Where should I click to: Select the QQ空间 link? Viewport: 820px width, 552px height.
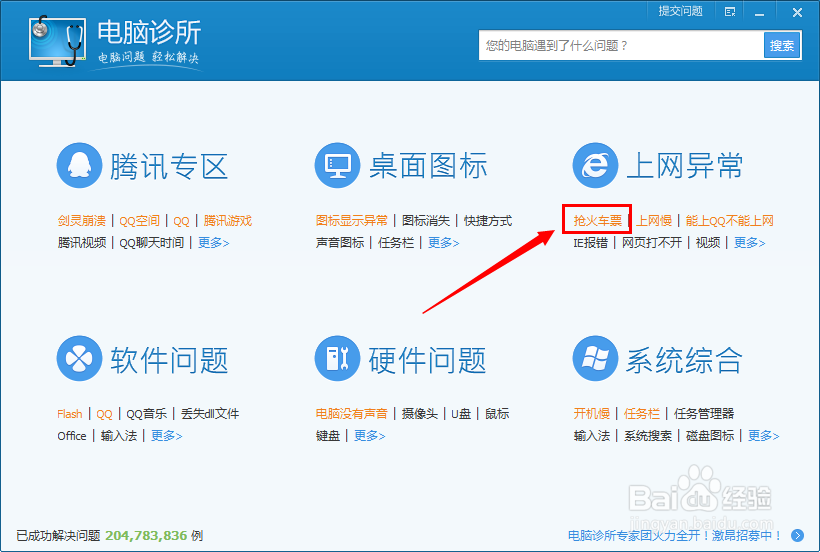[140, 221]
